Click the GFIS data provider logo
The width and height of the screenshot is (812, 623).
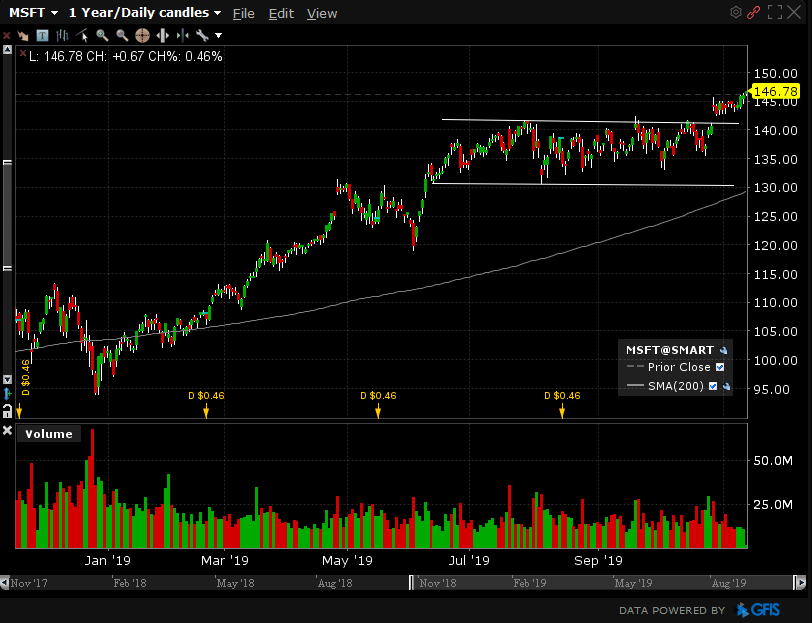pyautogui.click(x=758, y=610)
